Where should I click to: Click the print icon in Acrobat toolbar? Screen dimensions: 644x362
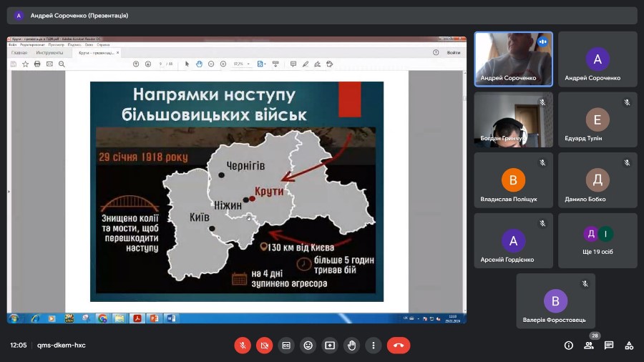click(x=37, y=64)
